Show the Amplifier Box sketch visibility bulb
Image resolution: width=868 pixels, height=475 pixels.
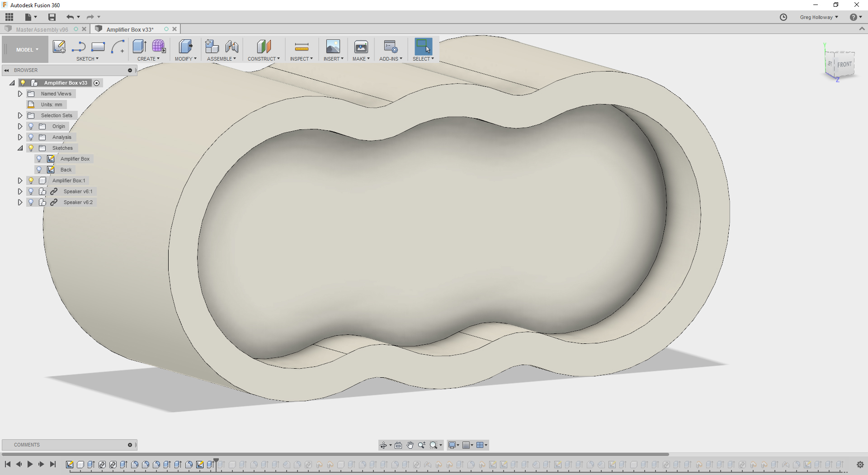(x=39, y=158)
